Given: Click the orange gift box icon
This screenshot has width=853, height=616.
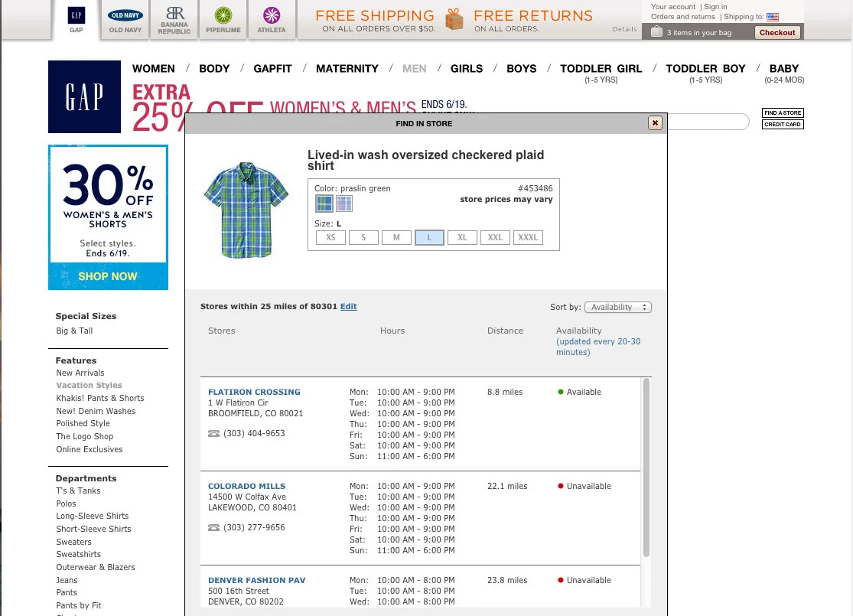Looking at the screenshot, I should (454, 20).
